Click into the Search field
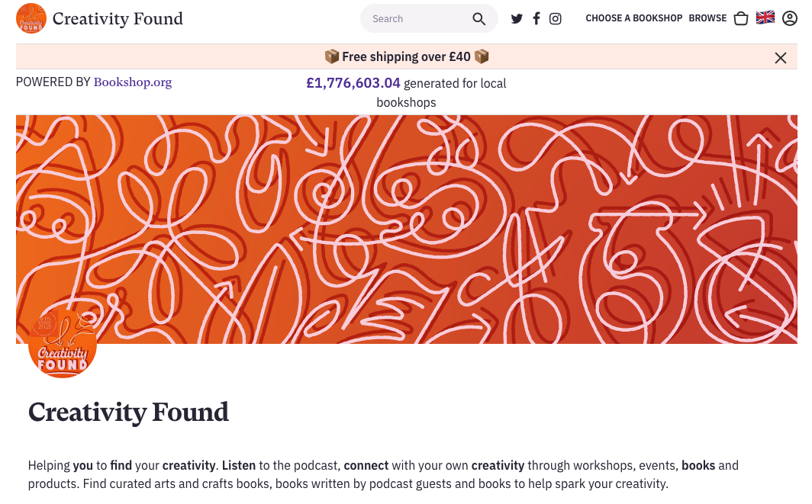The height and width of the screenshot is (504, 812). coord(416,19)
